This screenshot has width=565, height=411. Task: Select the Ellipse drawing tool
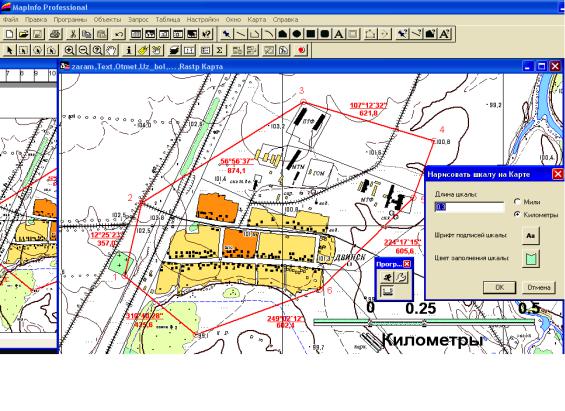297,34
